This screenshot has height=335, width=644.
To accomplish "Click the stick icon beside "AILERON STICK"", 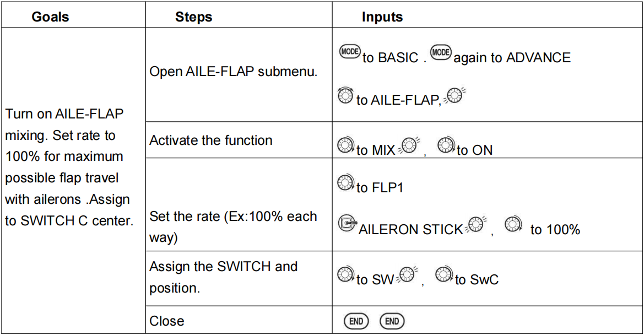I will 347,224.
